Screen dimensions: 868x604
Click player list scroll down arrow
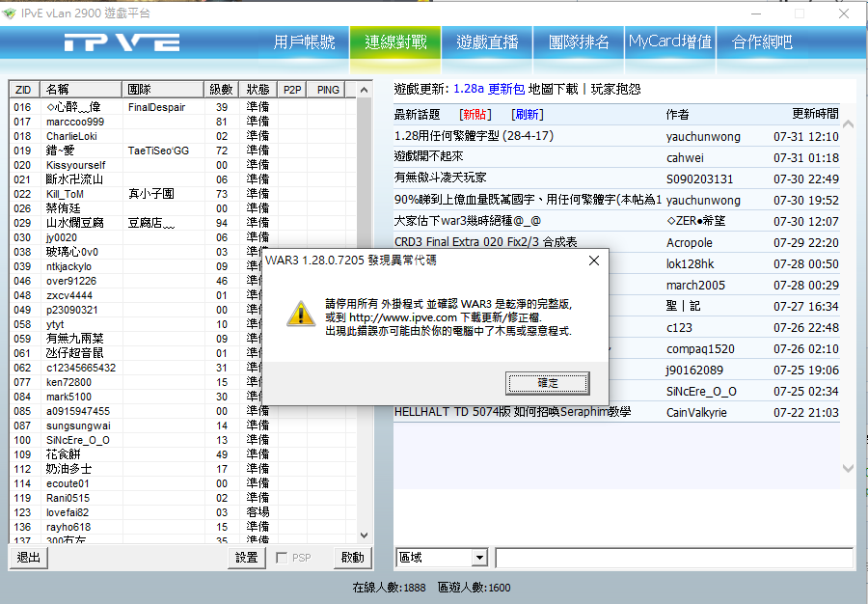364,535
